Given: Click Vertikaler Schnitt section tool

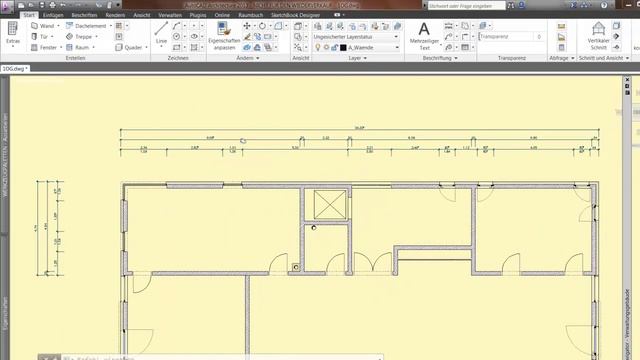Looking at the screenshot, I should pyautogui.click(x=598, y=36).
